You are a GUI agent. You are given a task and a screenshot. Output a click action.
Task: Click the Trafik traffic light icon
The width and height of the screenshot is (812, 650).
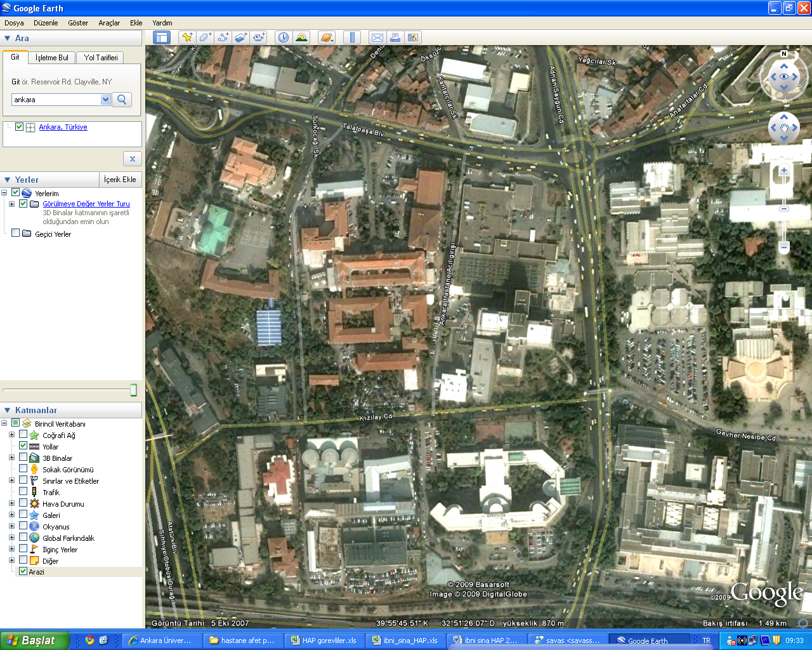click(34, 492)
